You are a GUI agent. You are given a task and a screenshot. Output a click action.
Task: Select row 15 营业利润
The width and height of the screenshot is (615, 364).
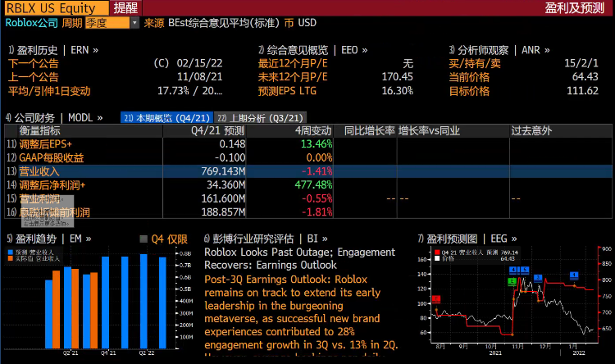point(307,198)
